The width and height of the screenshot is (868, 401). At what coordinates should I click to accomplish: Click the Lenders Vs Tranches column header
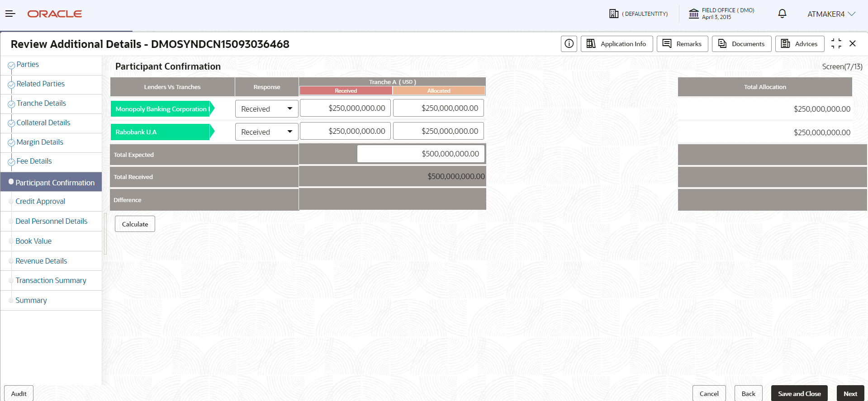coord(172,87)
